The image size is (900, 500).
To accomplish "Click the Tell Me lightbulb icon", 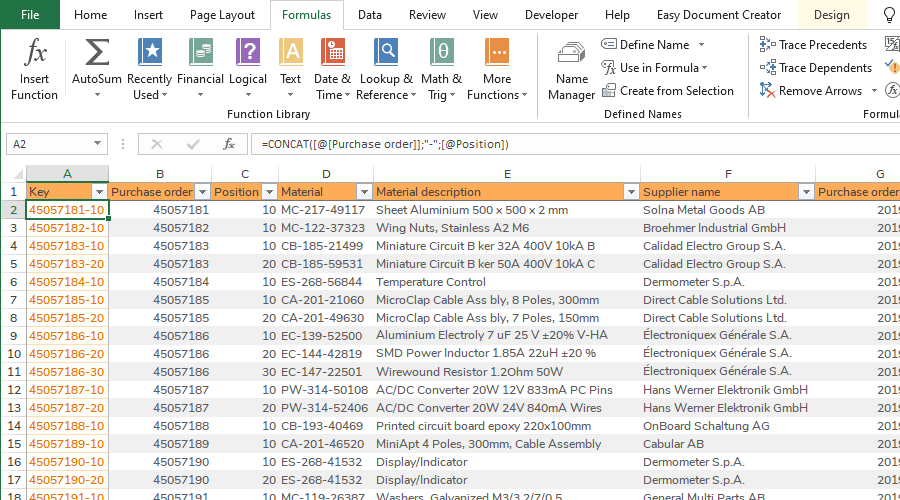I will coord(890,15).
